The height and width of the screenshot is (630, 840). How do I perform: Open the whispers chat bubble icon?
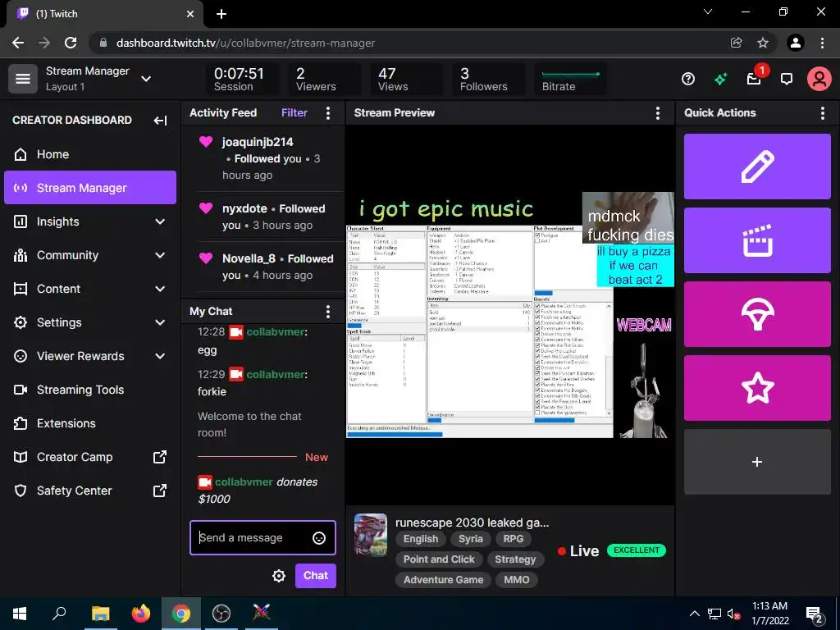pyautogui.click(x=787, y=80)
